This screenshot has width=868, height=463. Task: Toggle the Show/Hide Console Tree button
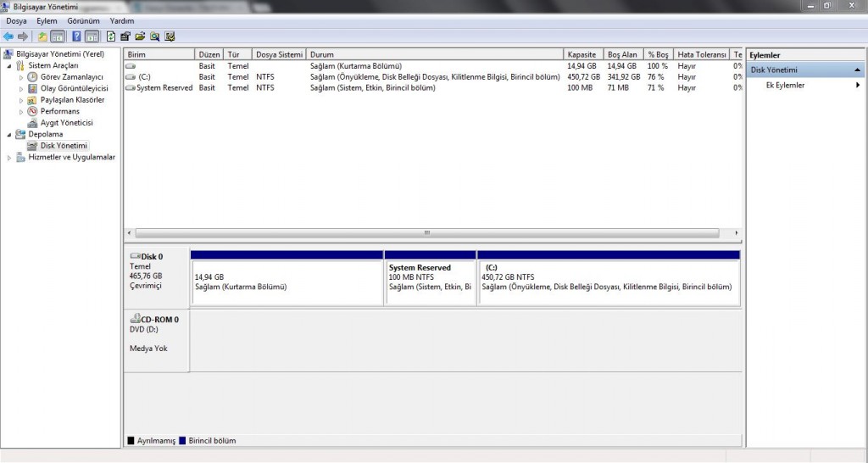point(58,36)
